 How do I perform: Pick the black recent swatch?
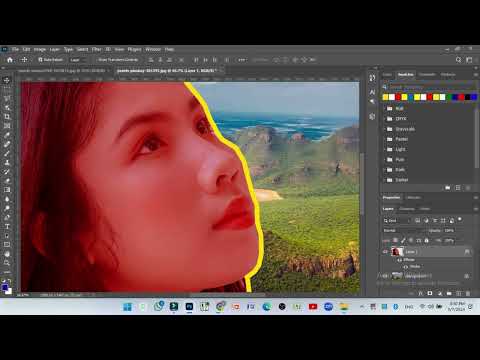[468, 97]
